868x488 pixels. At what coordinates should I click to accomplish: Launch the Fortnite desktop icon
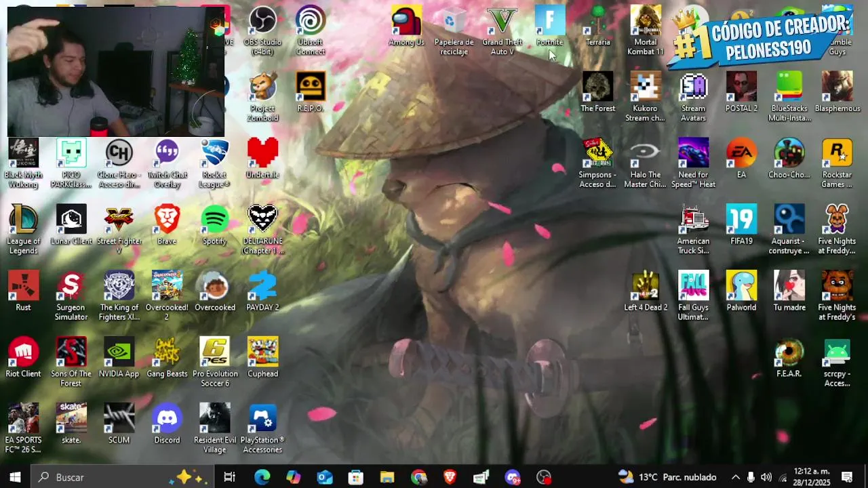(x=549, y=26)
